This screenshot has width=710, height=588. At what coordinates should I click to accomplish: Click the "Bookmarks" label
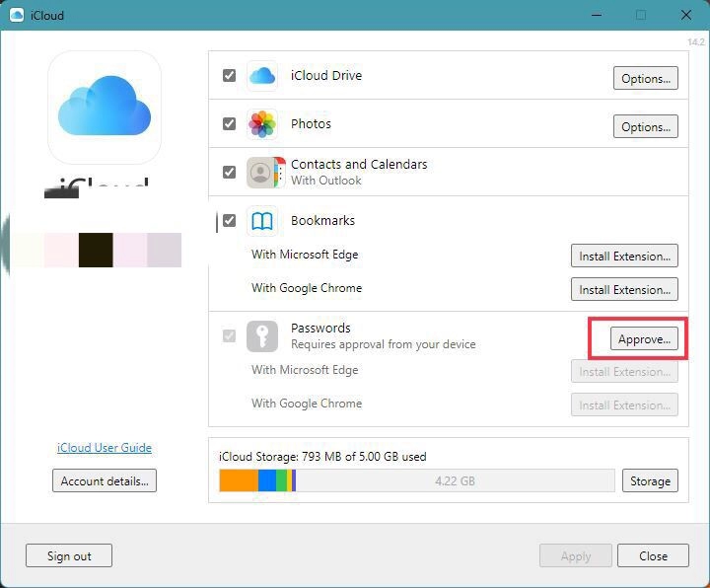322,221
